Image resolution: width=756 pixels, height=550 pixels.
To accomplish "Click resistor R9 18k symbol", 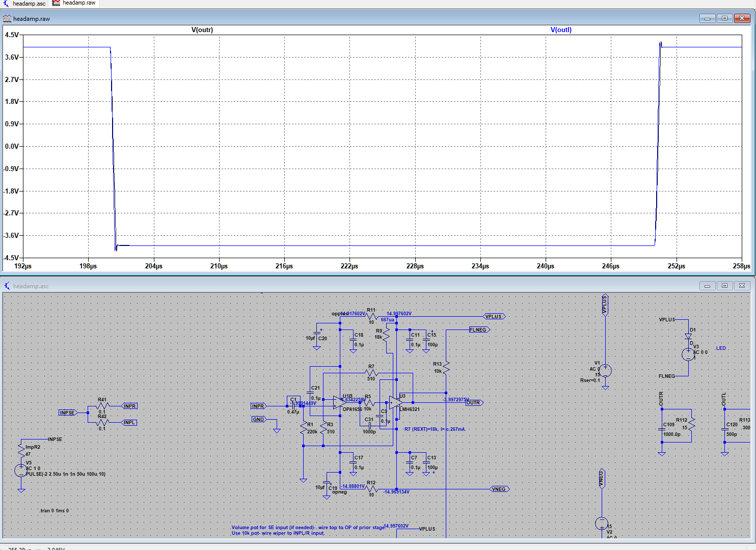I will point(386,335).
